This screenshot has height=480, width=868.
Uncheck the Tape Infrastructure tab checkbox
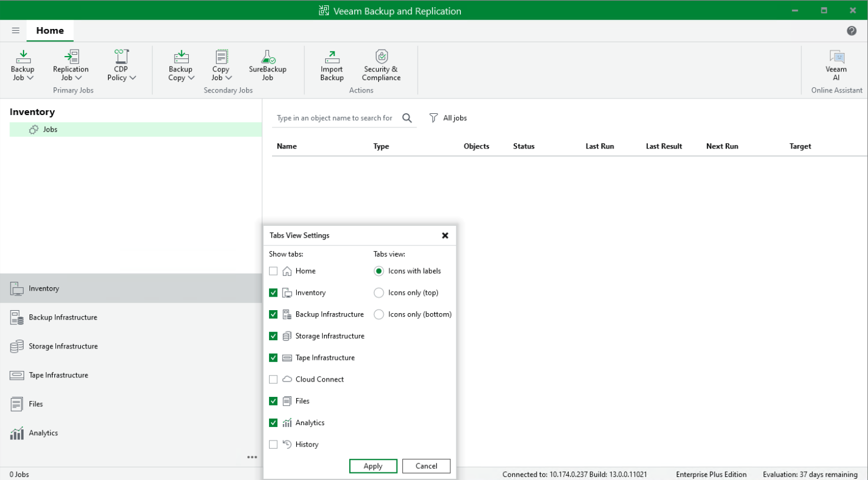273,358
